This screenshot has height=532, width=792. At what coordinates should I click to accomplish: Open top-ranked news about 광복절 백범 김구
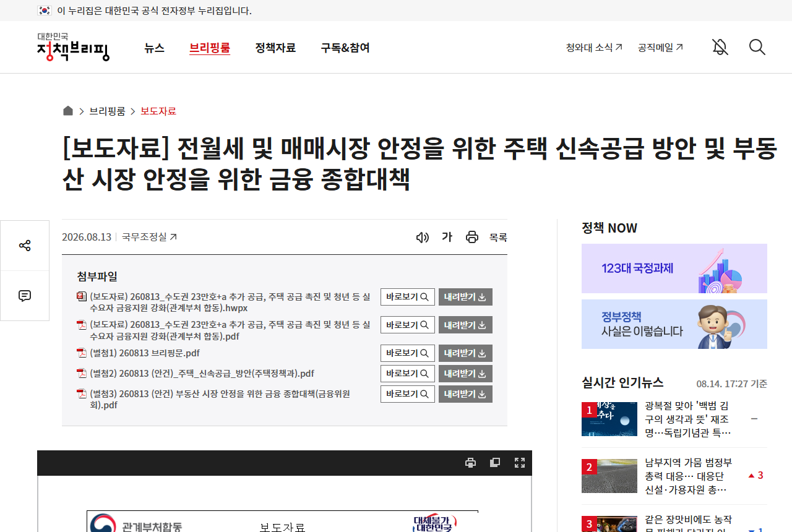point(688,419)
